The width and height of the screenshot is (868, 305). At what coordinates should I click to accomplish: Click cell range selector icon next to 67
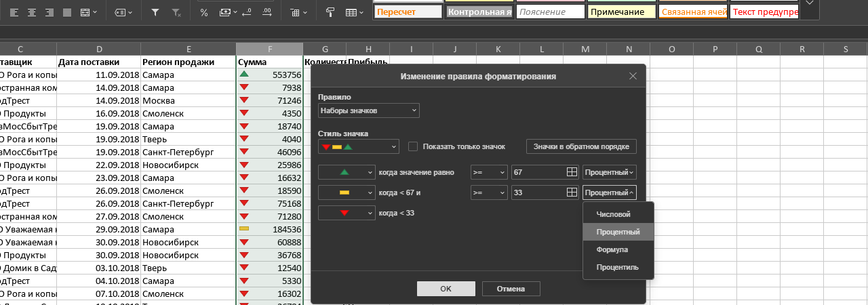coord(572,172)
